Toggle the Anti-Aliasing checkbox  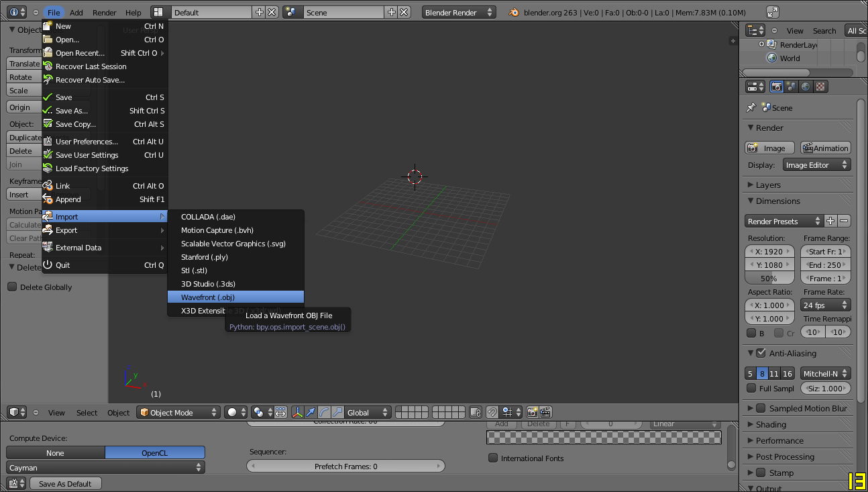click(761, 353)
